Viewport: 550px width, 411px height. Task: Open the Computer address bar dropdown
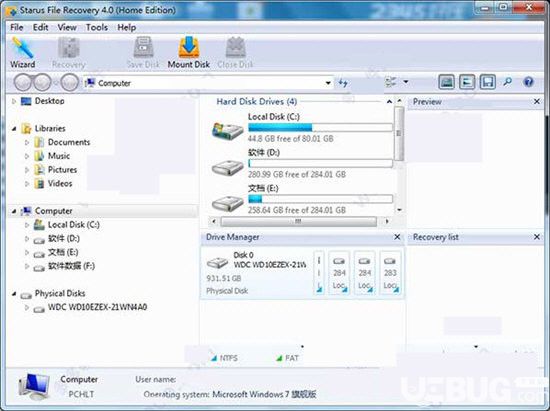(x=328, y=83)
